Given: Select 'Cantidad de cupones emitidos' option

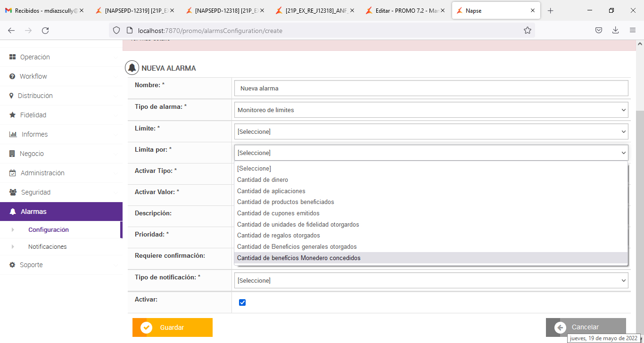Looking at the screenshot, I should point(278,213).
